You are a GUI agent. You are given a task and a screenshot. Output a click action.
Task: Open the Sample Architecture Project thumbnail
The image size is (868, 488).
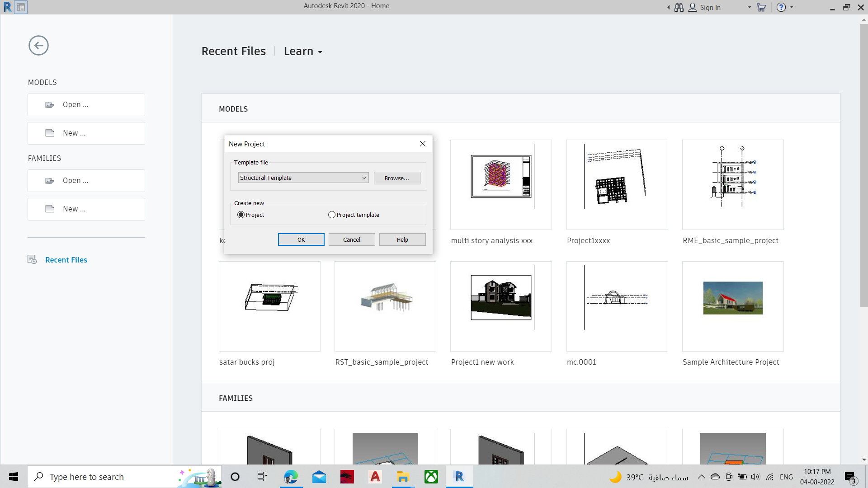[x=733, y=306]
